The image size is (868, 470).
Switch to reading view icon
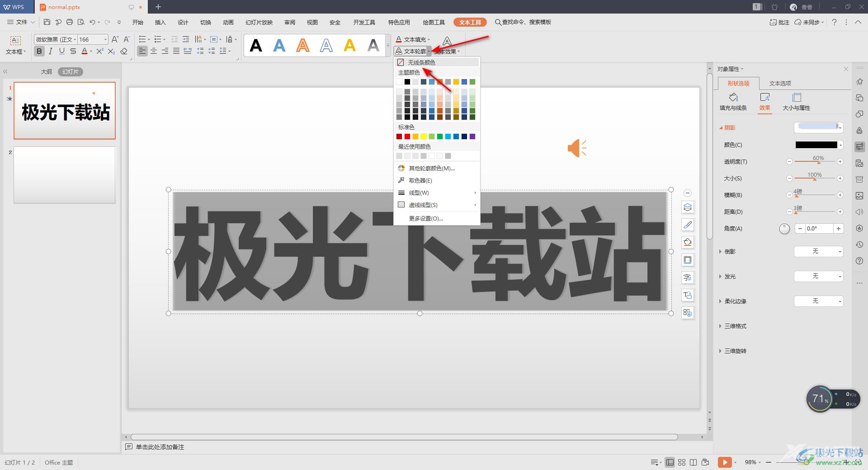pos(693,462)
